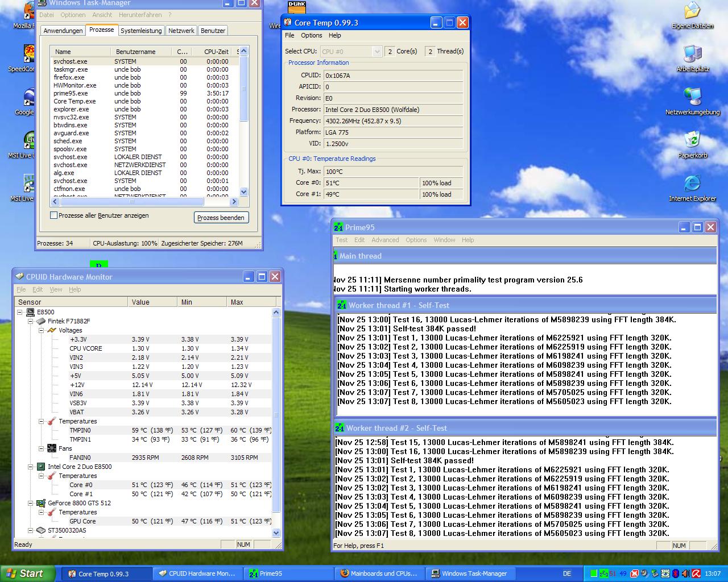Click the GeForce 8800 GTS 512 card icon
728x582 pixels.
41,503
